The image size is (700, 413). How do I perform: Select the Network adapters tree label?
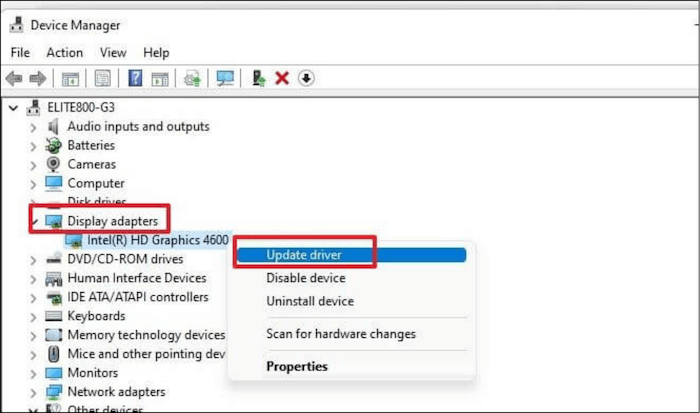click(x=117, y=392)
